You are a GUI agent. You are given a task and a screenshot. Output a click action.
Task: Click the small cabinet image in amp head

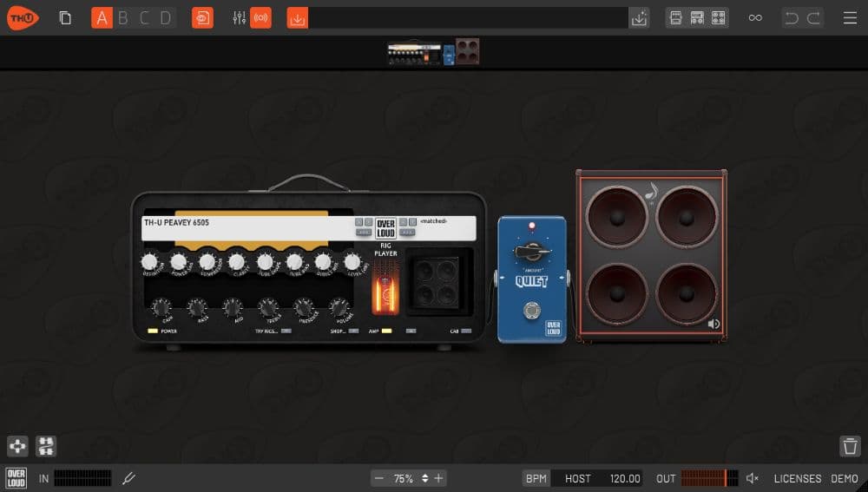pos(437,282)
